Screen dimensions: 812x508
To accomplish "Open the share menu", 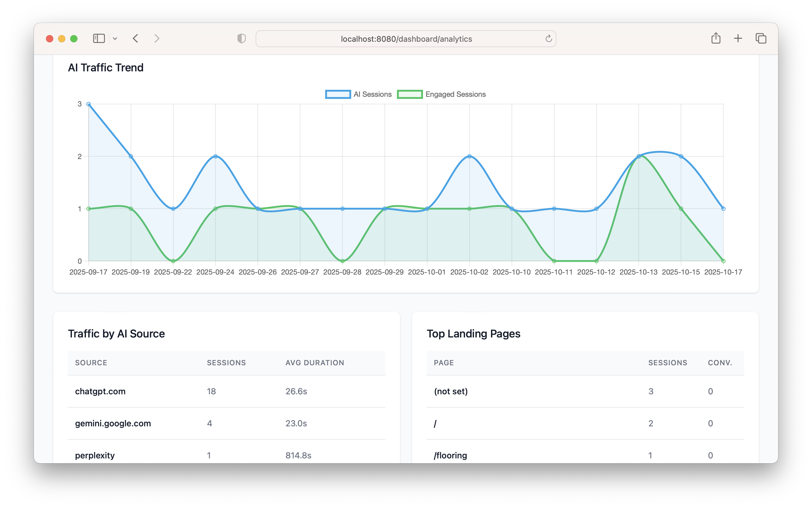I will click(716, 38).
